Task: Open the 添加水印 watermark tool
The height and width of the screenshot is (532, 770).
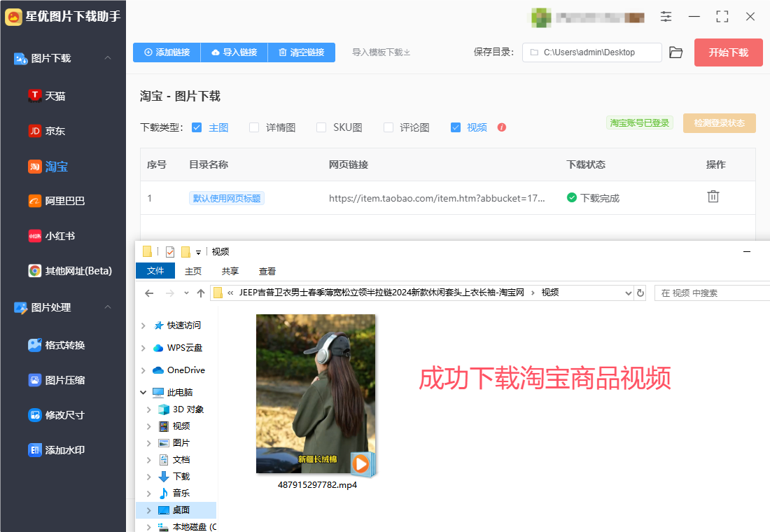Action: tap(57, 450)
